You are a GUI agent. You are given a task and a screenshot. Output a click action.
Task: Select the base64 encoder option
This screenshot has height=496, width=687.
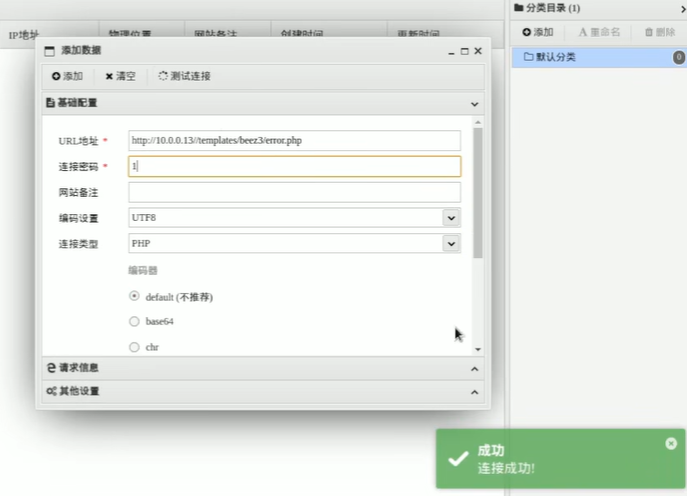pos(135,321)
